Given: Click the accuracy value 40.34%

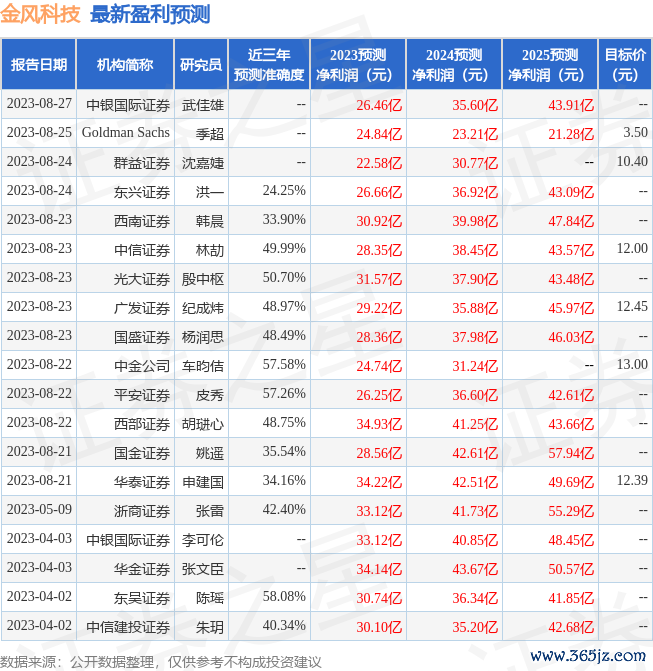Looking at the screenshot, I should pos(284,626).
